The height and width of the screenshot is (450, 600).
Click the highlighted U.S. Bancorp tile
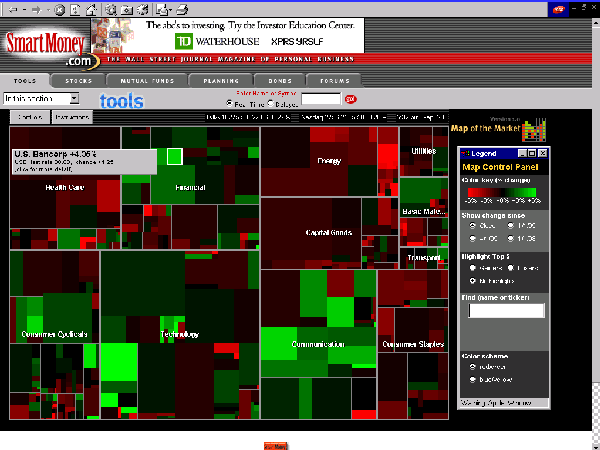point(174,155)
